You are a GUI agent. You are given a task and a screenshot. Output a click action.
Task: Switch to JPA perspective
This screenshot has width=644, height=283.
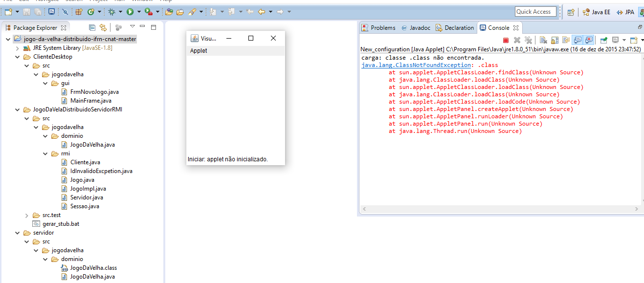(x=625, y=12)
